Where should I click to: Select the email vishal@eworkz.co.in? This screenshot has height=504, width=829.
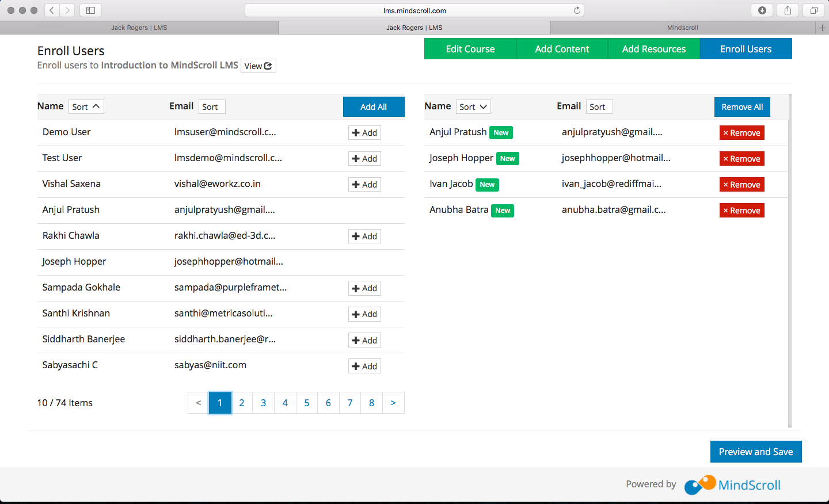pyautogui.click(x=218, y=184)
